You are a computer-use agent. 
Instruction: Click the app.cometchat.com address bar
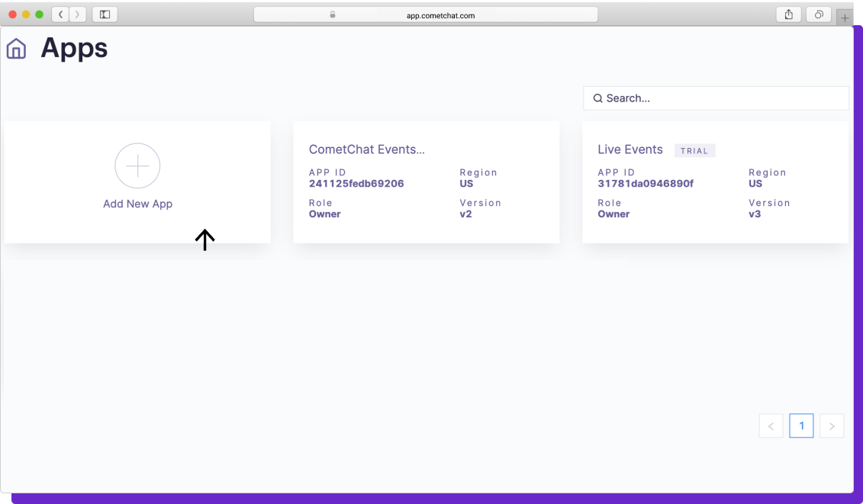click(x=426, y=14)
